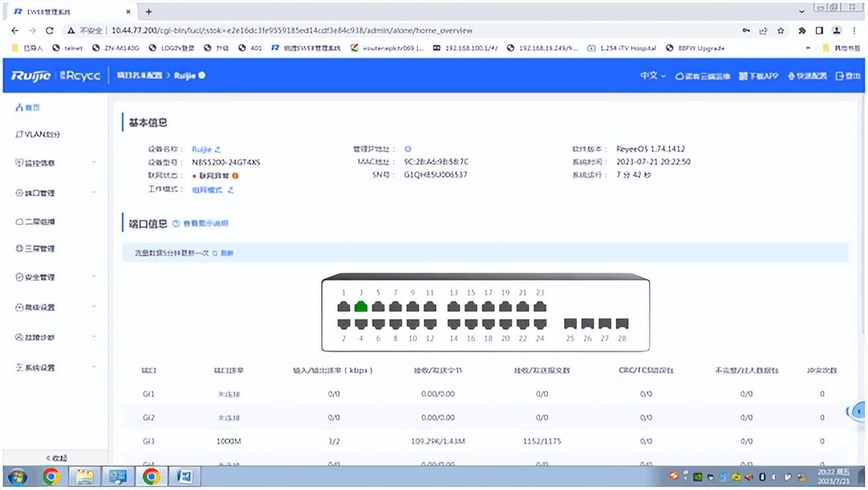
Task: Open 二层组播 in the sidebar
Action: 35,221
